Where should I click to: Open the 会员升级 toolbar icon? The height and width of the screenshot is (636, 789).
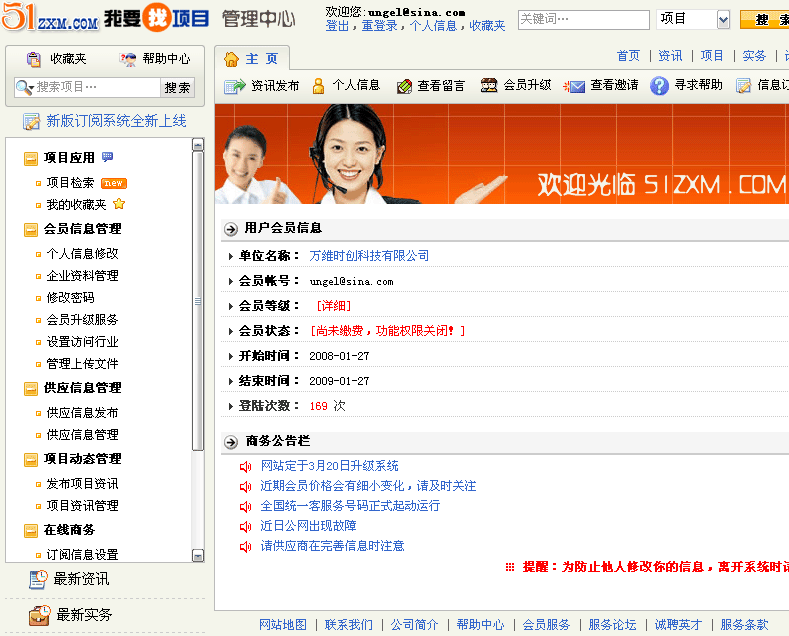pos(489,87)
